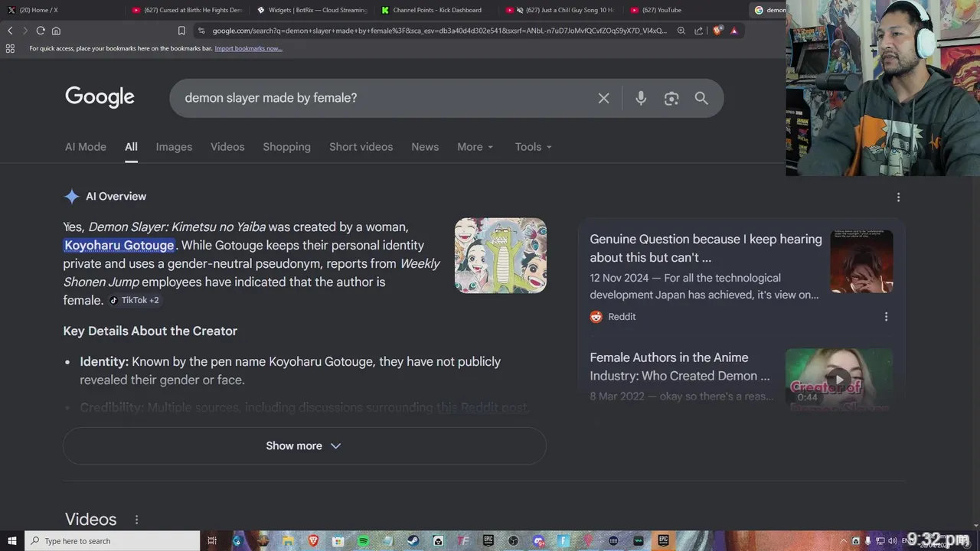Viewport: 980px width, 551px height.
Task: Start voice search with the microphone icon
Action: [641, 98]
